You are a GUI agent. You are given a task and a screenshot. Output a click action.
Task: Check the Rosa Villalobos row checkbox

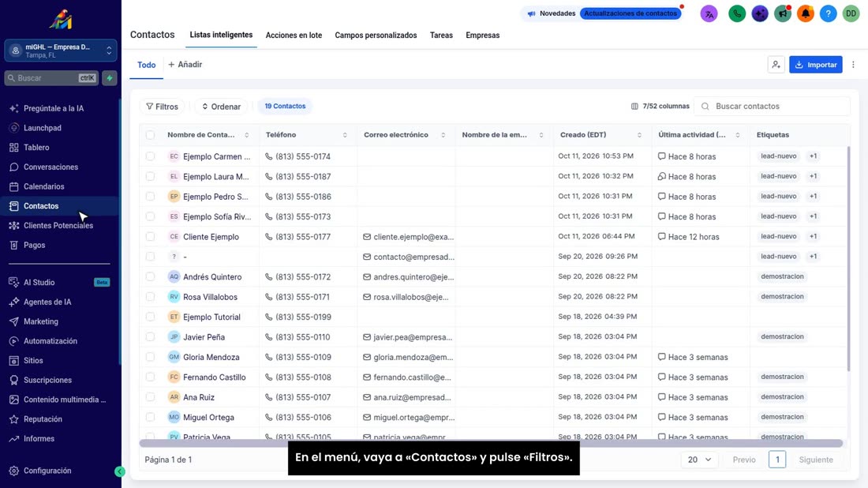tap(150, 296)
